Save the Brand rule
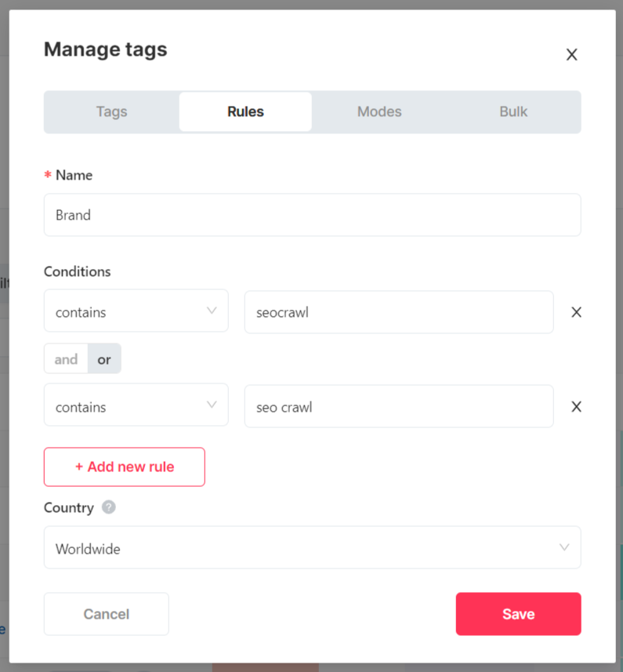Screen dimensions: 623x672 (518, 614)
